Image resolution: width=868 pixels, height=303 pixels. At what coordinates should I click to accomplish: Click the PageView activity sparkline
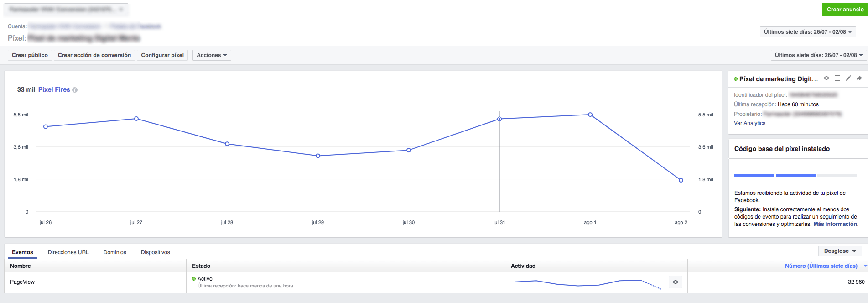(x=588, y=284)
